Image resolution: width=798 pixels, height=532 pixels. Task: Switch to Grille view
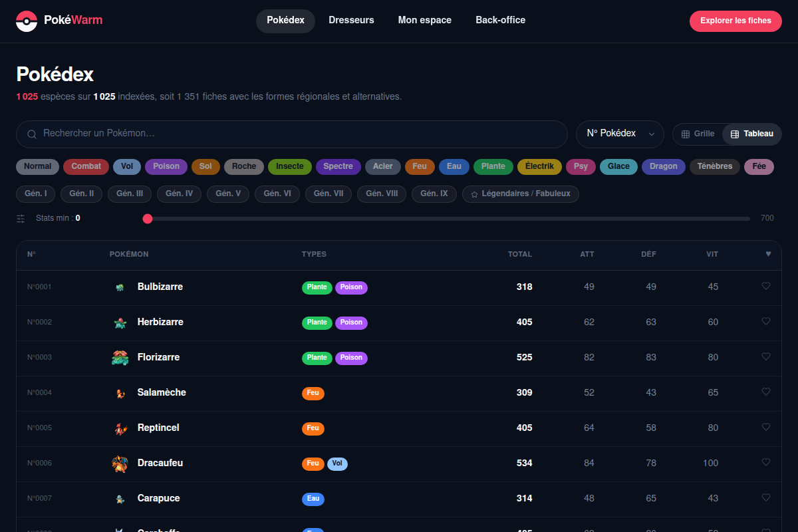tap(698, 134)
